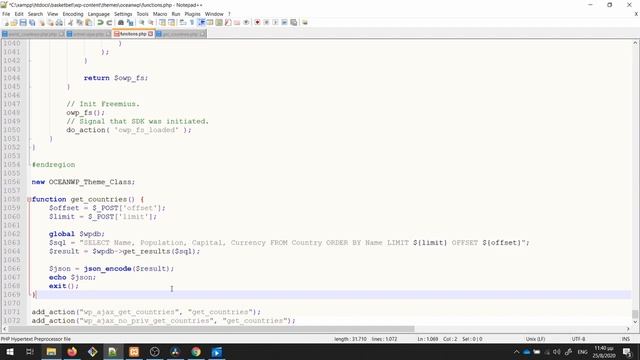Image resolution: width=640 pixels, height=360 pixels.
Task: Open the Search menu
Action: (x=35, y=14)
